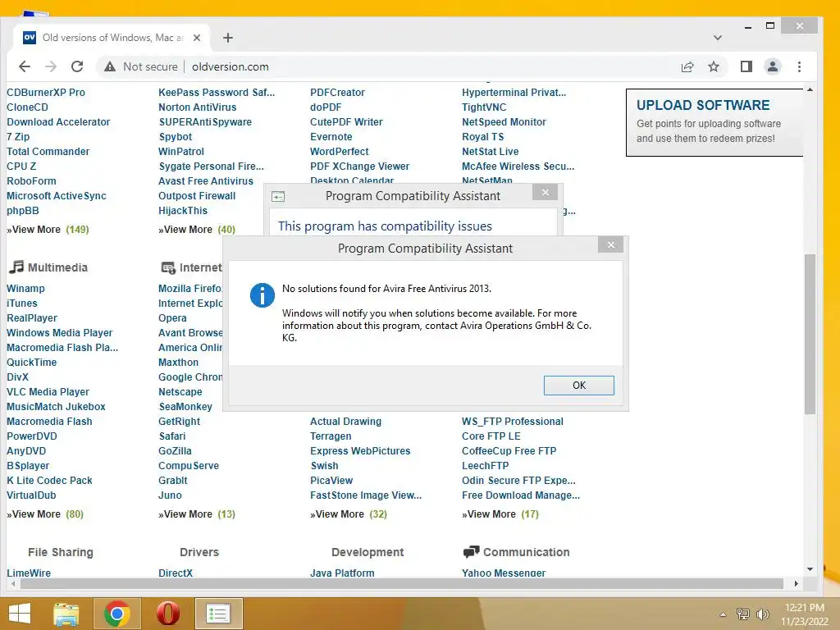This screenshot has width=840, height=630.
Task: Open the SeaMonkey link
Action: click(x=185, y=407)
